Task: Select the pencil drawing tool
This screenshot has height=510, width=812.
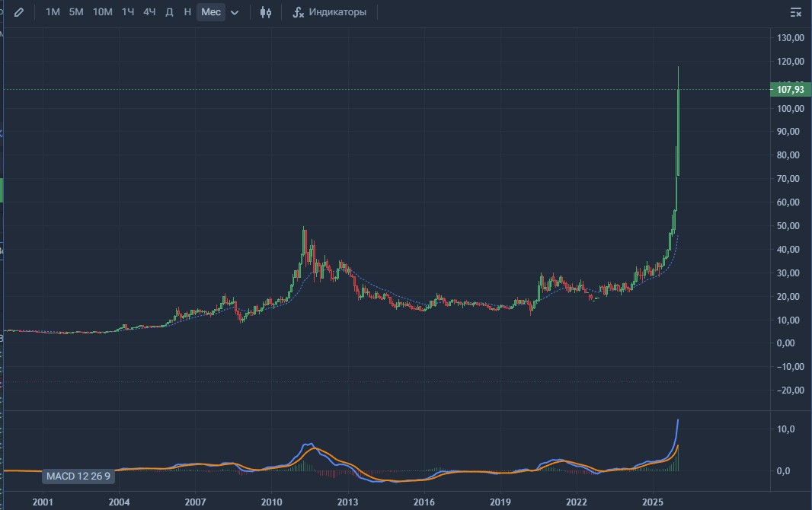Action: (x=18, y=12)
